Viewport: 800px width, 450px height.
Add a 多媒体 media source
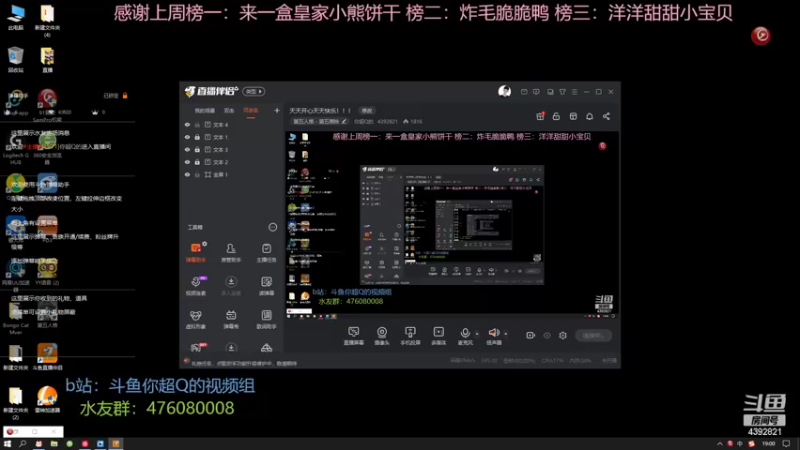[x=438, y=336]
